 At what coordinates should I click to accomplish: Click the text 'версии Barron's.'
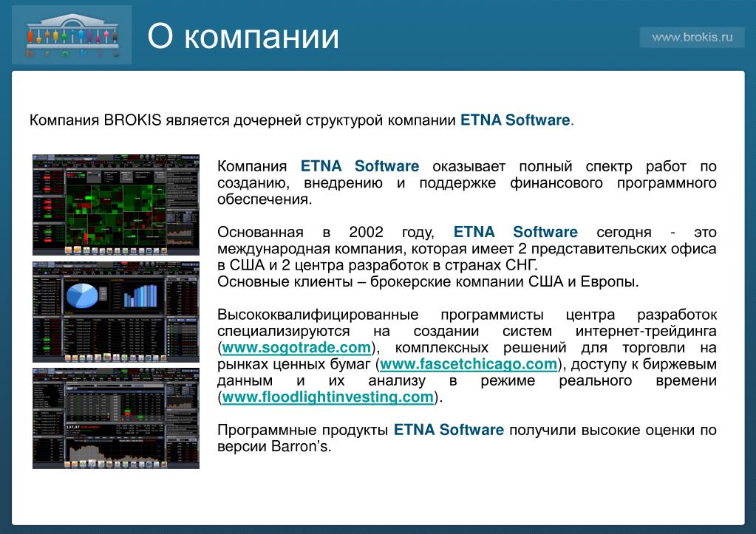[274, 446]
